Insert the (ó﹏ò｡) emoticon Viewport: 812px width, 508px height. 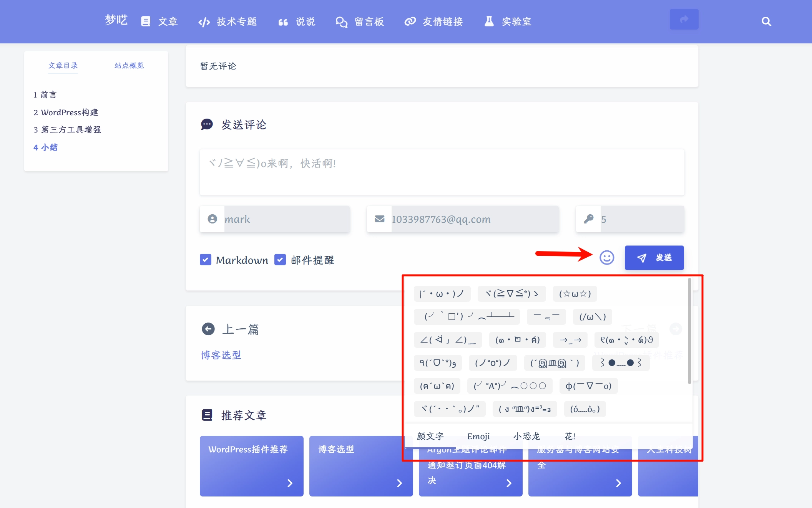click(585, 409)
